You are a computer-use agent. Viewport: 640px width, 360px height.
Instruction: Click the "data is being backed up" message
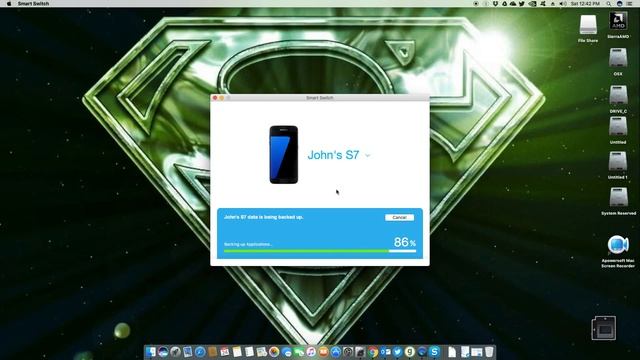click(264, 217)
